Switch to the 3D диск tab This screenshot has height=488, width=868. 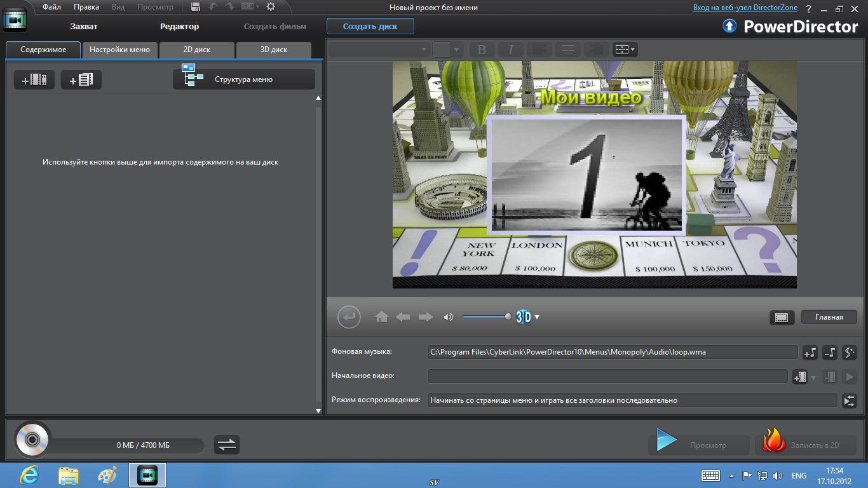(x=274, y=50)
